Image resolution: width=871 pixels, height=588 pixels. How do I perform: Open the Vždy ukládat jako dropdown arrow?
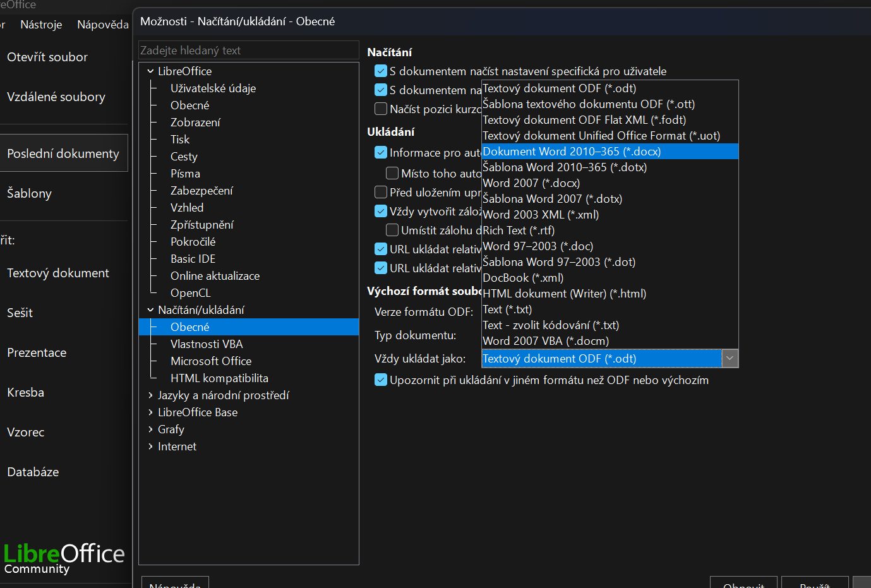[x=730, y=359]
